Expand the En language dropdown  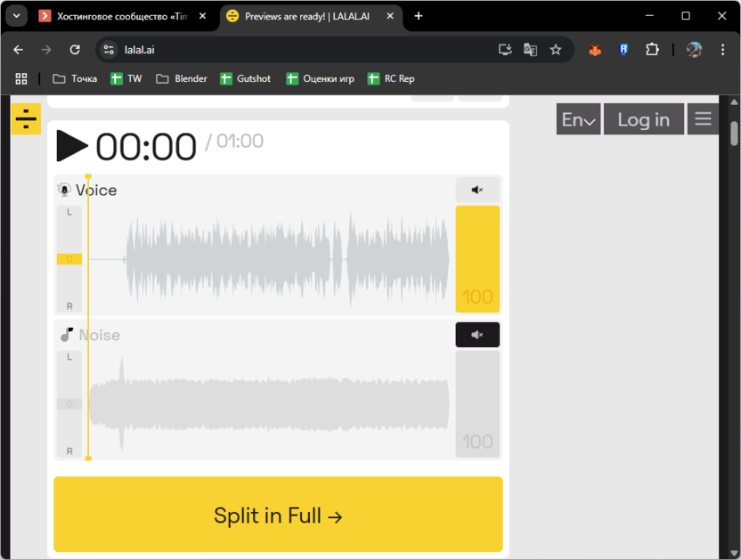point(579,119)
